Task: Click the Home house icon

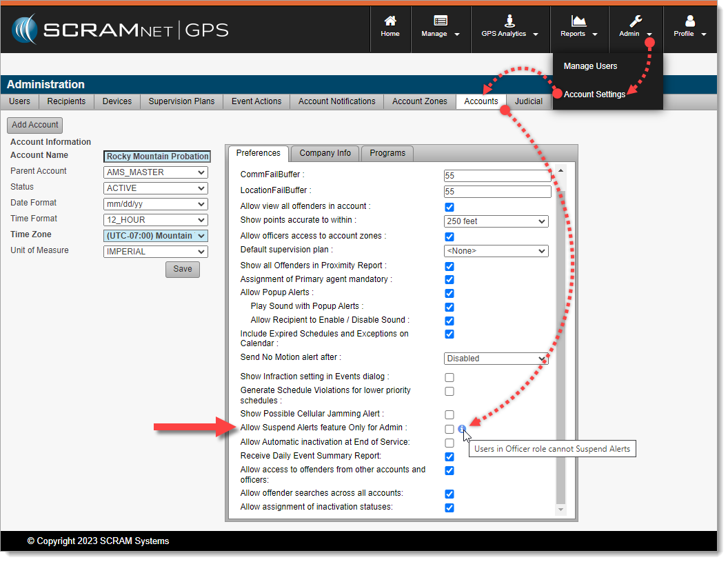Action: tap(390, 21)
